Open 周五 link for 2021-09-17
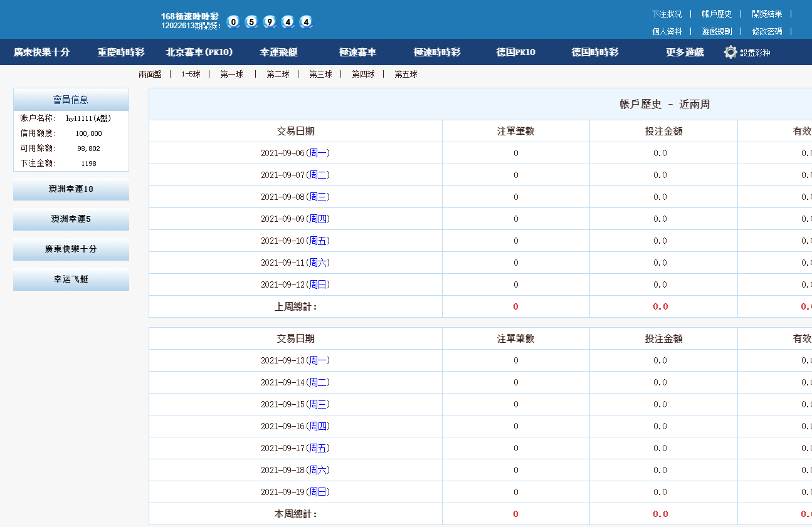Screen dimensions: 812x527 click(319, 448)
